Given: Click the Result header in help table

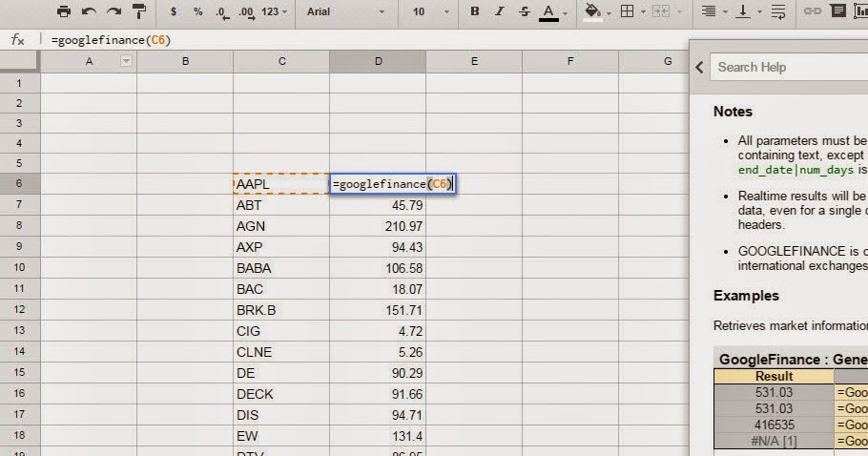Looking at the screenshot, I should [x=774, y=376].
